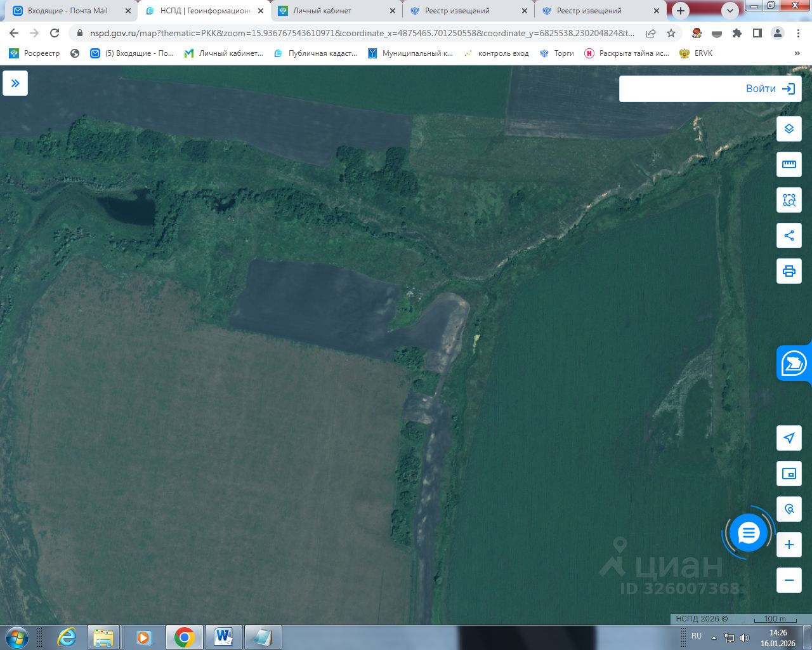Toggle the browser side panel
Screen dimensions: 812x650
click(x=757, y=33)
